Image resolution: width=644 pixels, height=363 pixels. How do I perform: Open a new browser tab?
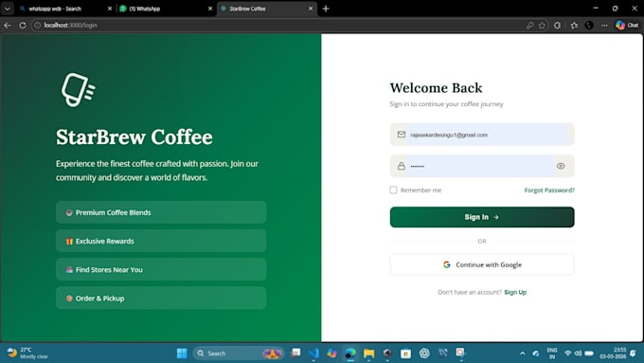pyautogui.click(x=326, y=9)
